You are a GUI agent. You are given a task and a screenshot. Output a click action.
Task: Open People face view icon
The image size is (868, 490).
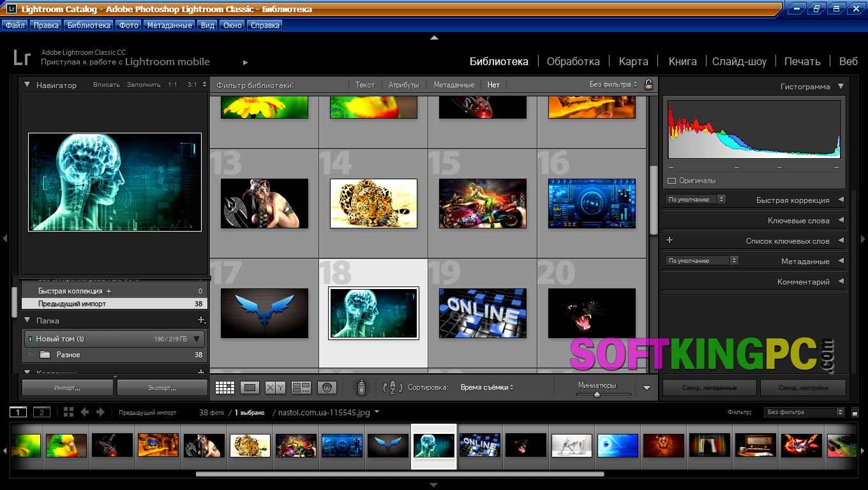pyautogui.click(x=327, y=387)
